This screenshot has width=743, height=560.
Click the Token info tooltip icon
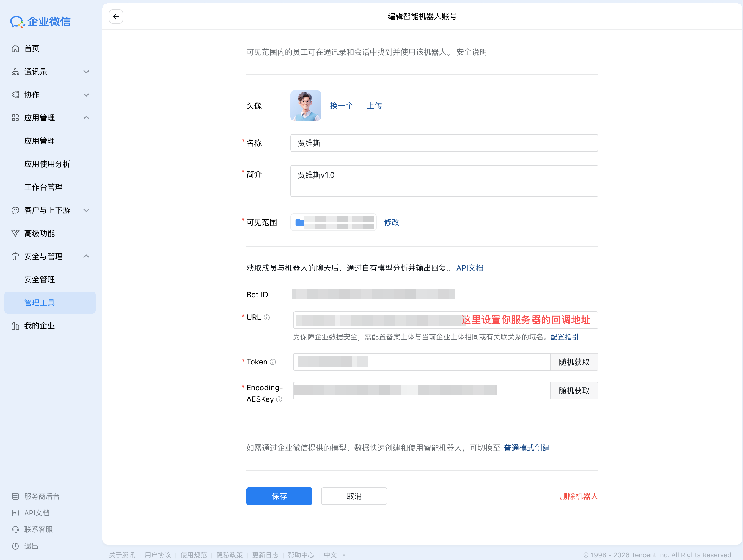pyautogui.click(x=273, y=362)
